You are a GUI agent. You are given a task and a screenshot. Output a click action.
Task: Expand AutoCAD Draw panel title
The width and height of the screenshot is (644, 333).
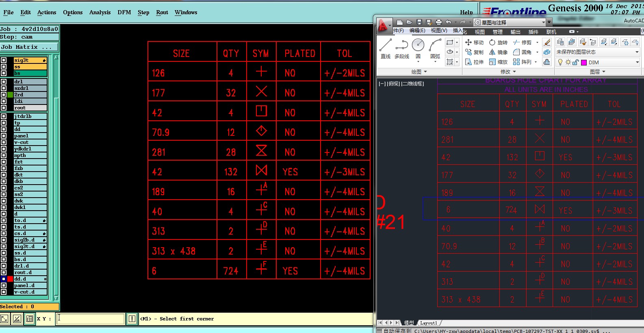(419, 72)
